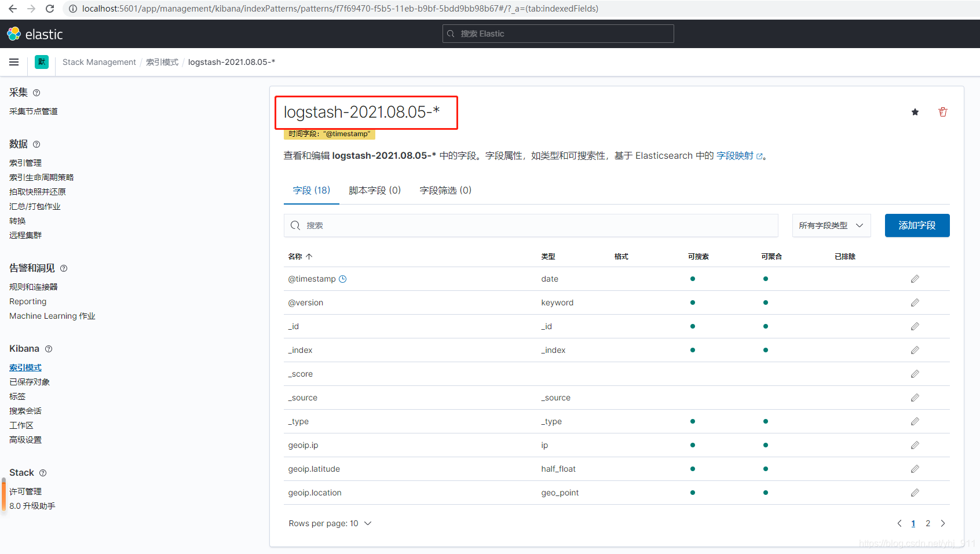Open 索引模式 link in Kibana sidebar

point(25,367)
